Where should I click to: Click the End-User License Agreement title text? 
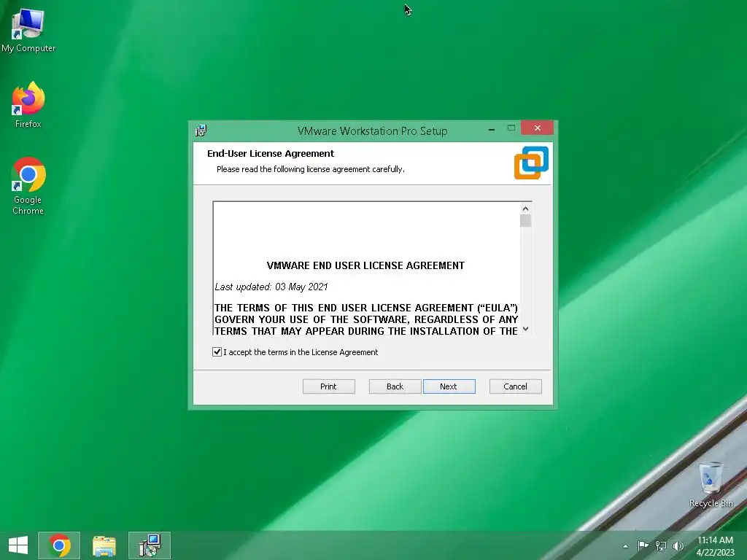(271, 153)
